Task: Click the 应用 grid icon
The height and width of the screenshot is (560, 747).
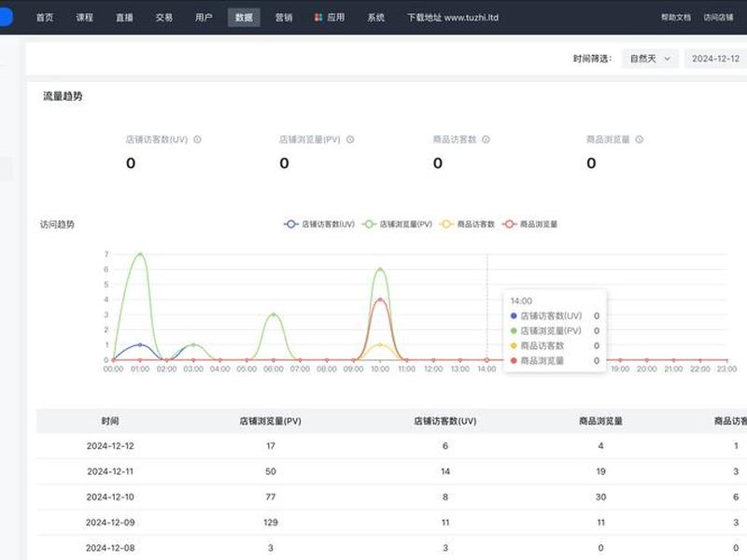Action: click(318, 18)
